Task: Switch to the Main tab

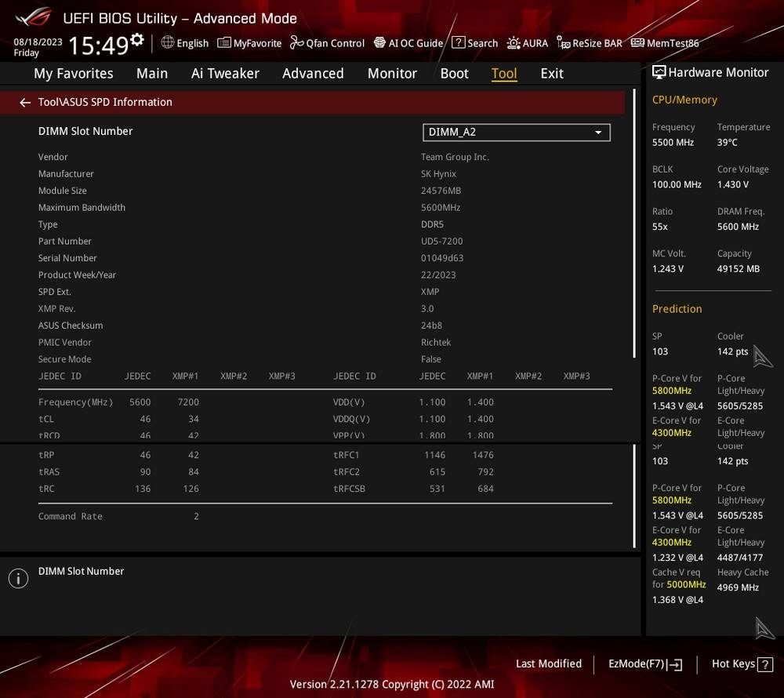Action: [x=152, y=74]
